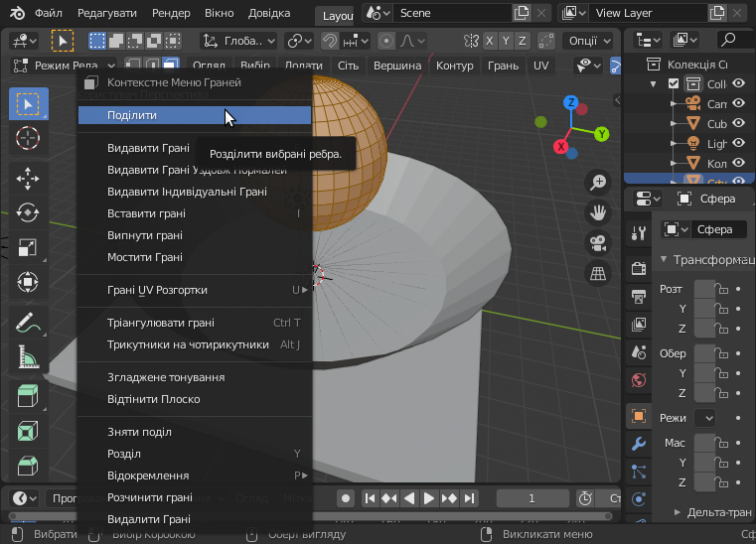Open Object properties tab
Screen dimensions: 756x544
[639, 416]
